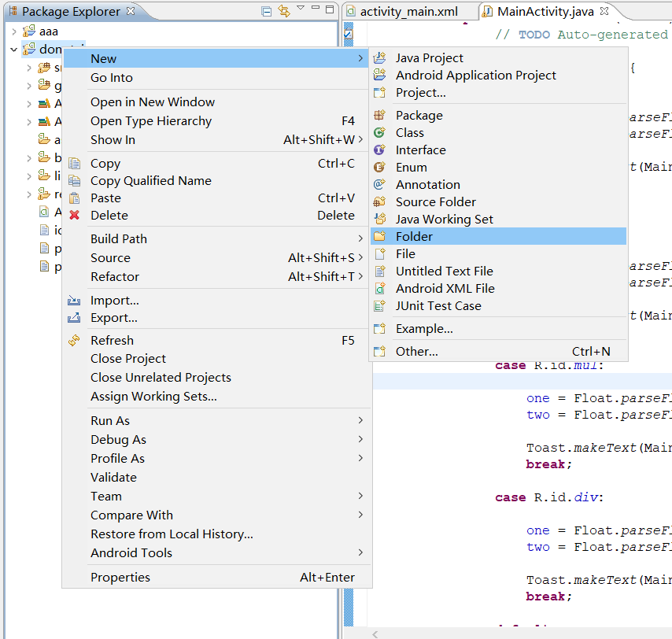Click the purple Interface icon
This screenshot has height=639, width=672.
click(380, 150)
